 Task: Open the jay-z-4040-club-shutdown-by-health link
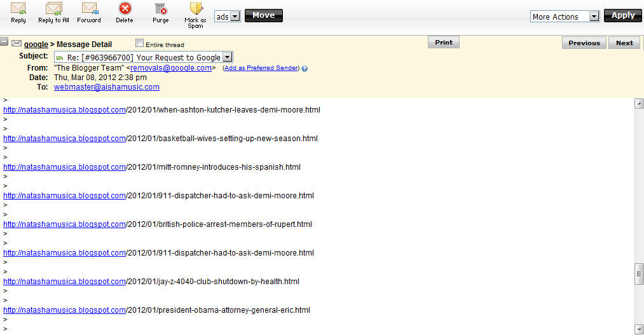point(64,282)
